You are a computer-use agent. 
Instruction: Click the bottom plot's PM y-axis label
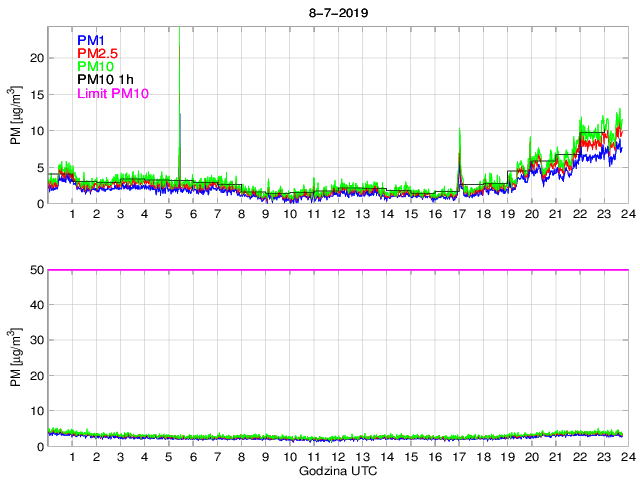tap(16, 357)
